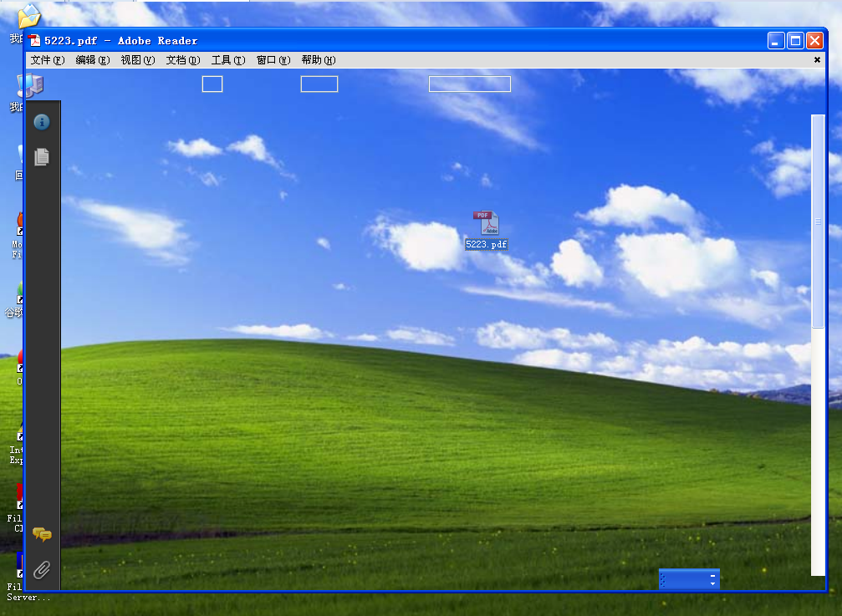
Task: Click the 5223.pdf file name label
Action: [487, 245]
